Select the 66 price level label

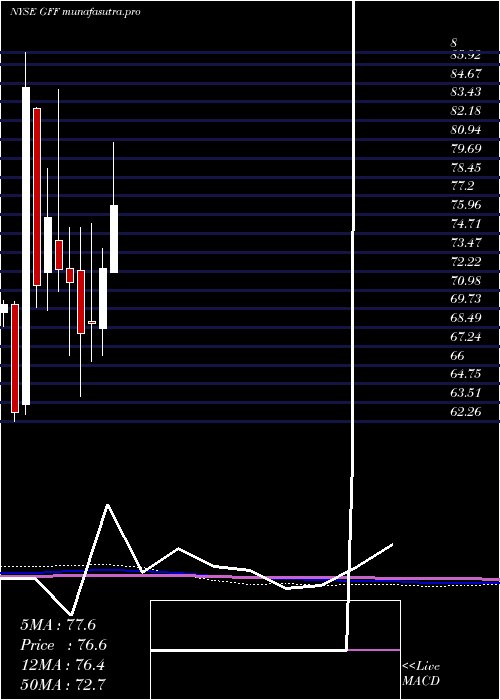click(458, 356)
